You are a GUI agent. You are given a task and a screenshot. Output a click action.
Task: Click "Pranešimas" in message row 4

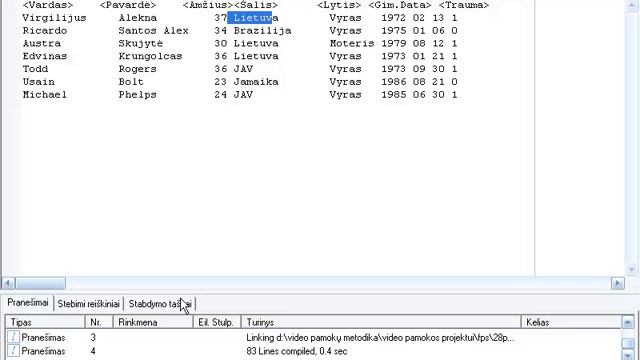pos(43,351)
